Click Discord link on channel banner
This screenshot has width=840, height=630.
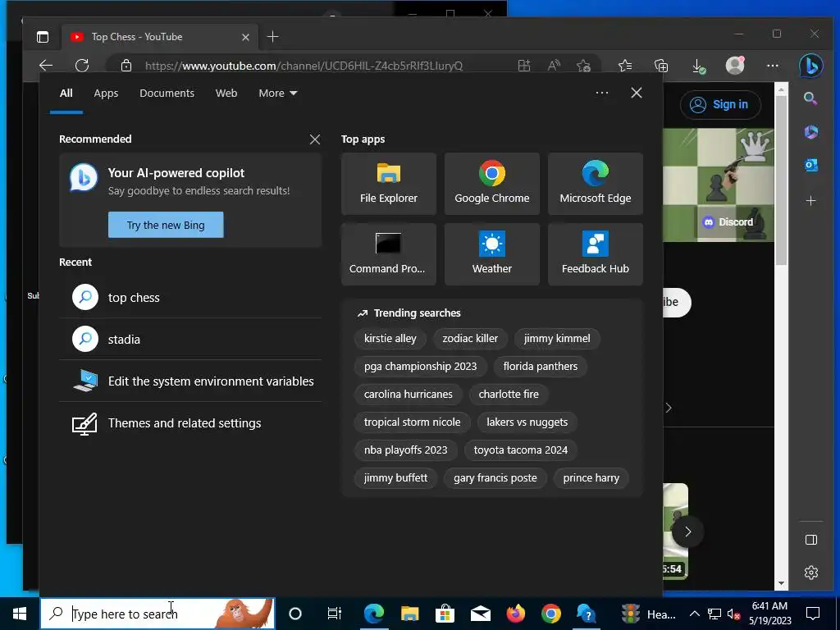[728, 221]
